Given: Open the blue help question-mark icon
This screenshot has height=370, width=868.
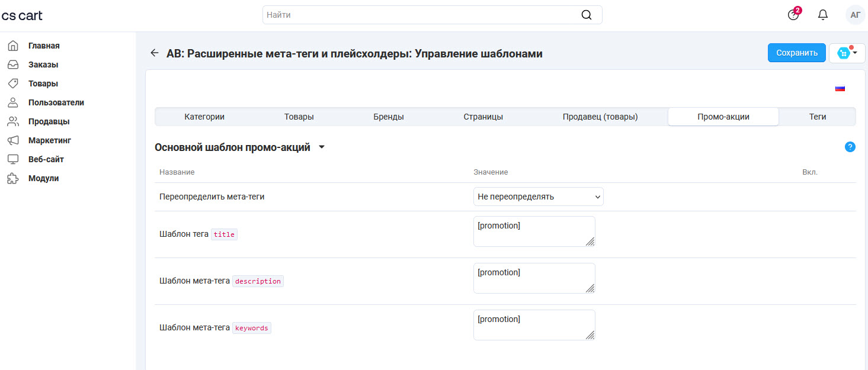Looking at the screenshot, I should pos(850,146).
